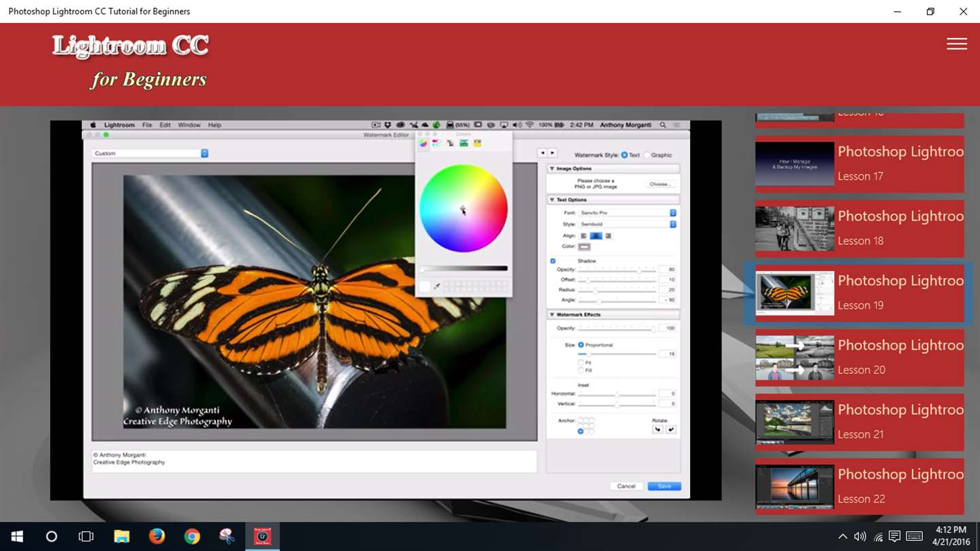
Task: Click the previous image arrow in Watermark Editor
Action: point(542,153)
